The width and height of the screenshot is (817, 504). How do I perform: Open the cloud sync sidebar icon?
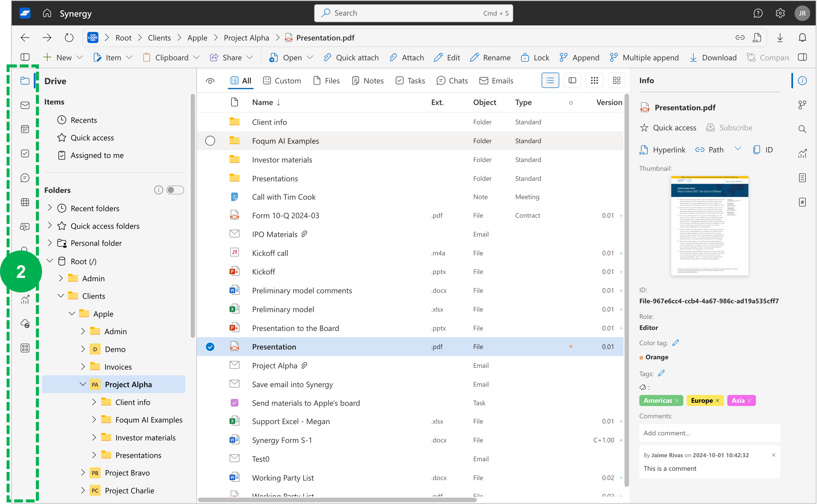(25, 324)
